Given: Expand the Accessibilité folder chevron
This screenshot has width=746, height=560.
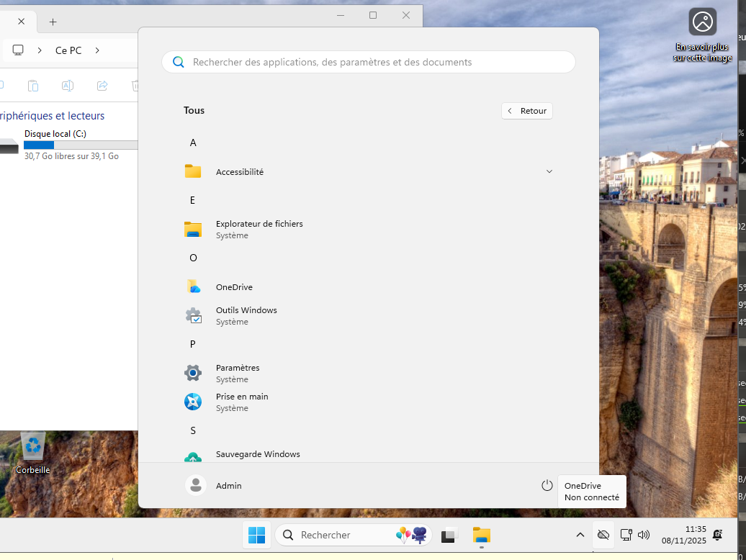Looking at the screenshot, I should pos(549,171).
